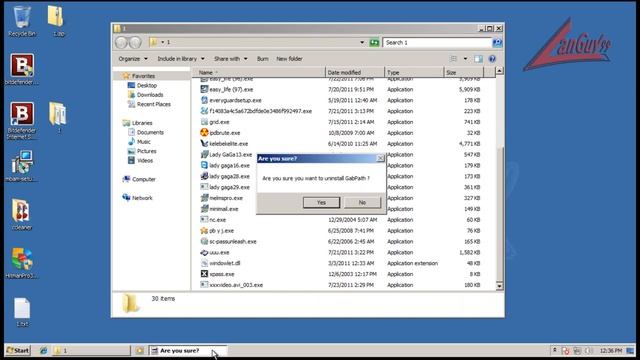The height and width of the screenshot is (360, 640).
Task: Select Bitdefender Internet Security shortcut icon
Action: (22, 120)
